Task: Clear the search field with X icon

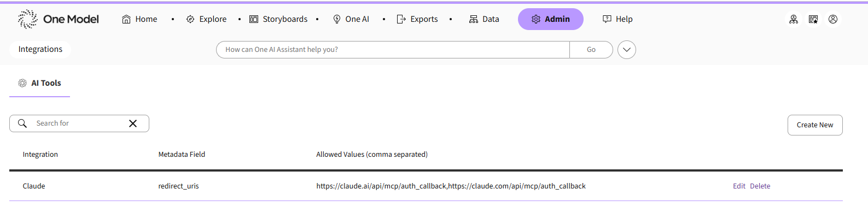Action: click(133, 123)
